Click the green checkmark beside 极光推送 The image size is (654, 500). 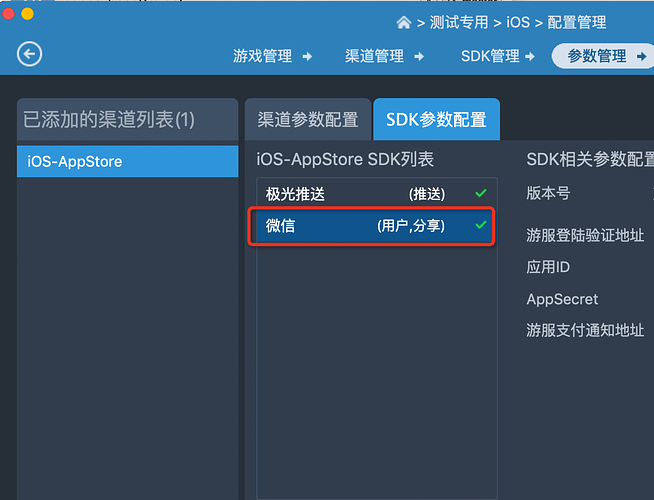click(481, 193)
